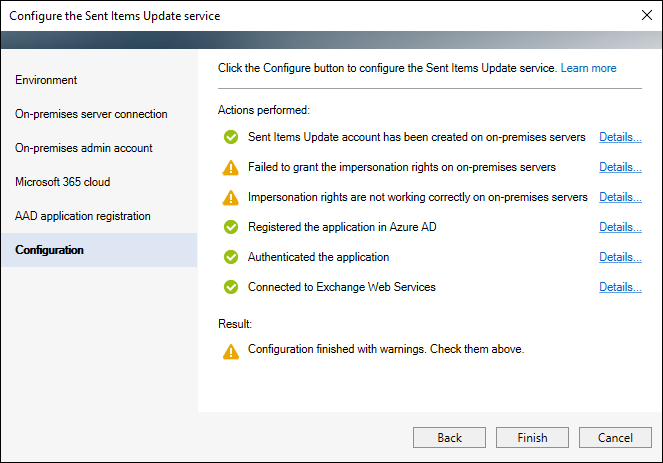Click warning icon beside Failed to grant impersonation
The image size is (663, 463).
point(230,167)
